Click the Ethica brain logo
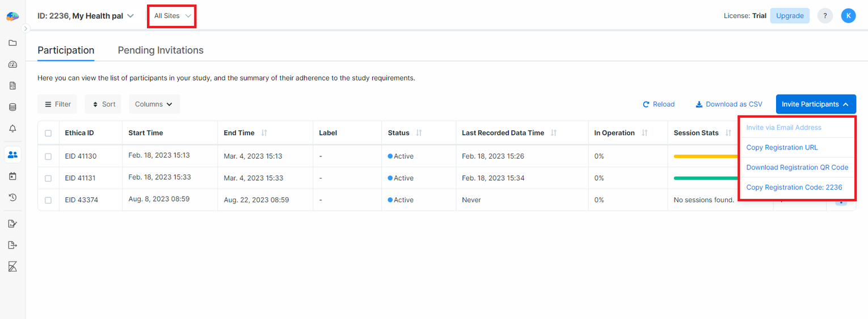Image resolution: width=868 pixels, height=319 pixels. point(12,16)
